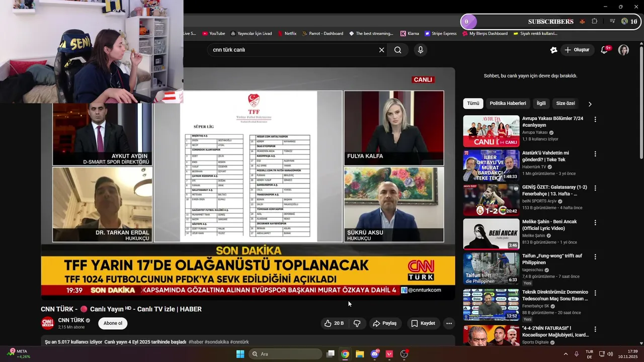Click the Windows taskbar Ara search box
Image resolution: width=644 pixels, height=362 pixels.
286,354
